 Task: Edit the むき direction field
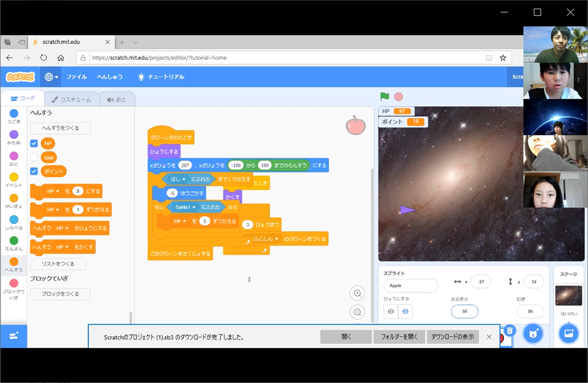[530, 311]
